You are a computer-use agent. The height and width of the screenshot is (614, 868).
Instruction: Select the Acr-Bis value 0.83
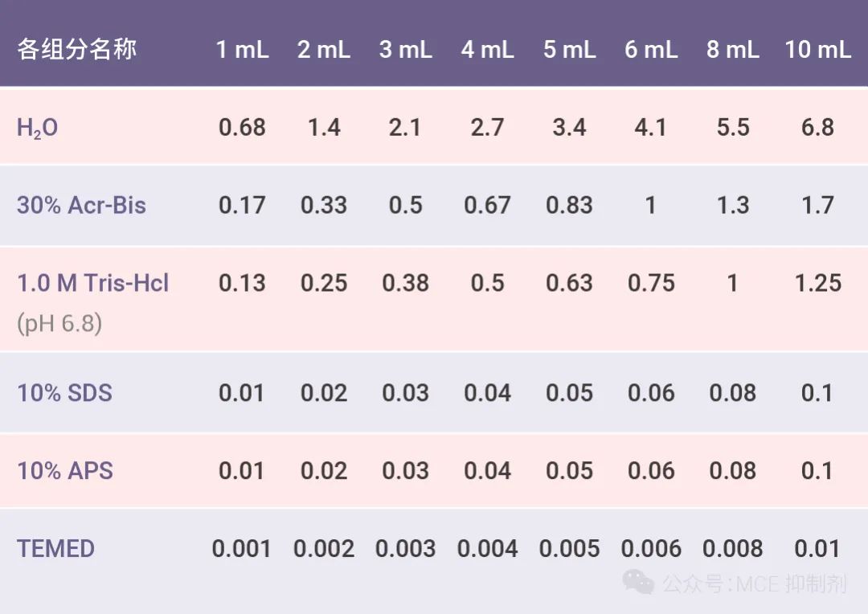pos(569,205)
